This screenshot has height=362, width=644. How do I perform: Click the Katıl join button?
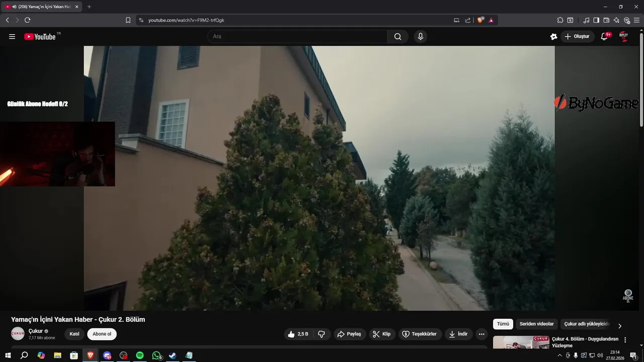pyautogui.click(x=74, y=334)
